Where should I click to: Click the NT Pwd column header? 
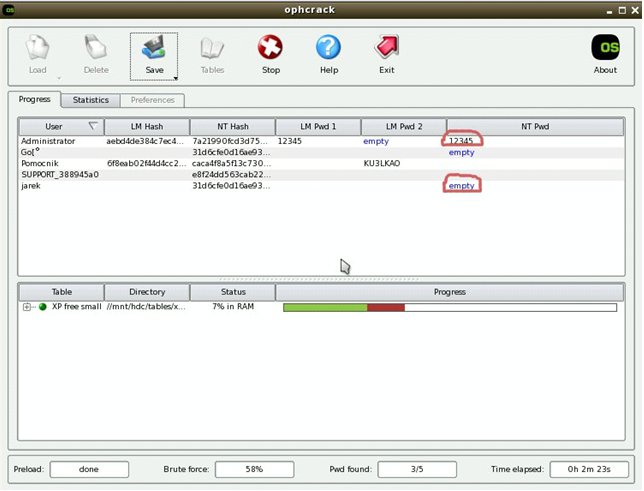click(535, 127)
